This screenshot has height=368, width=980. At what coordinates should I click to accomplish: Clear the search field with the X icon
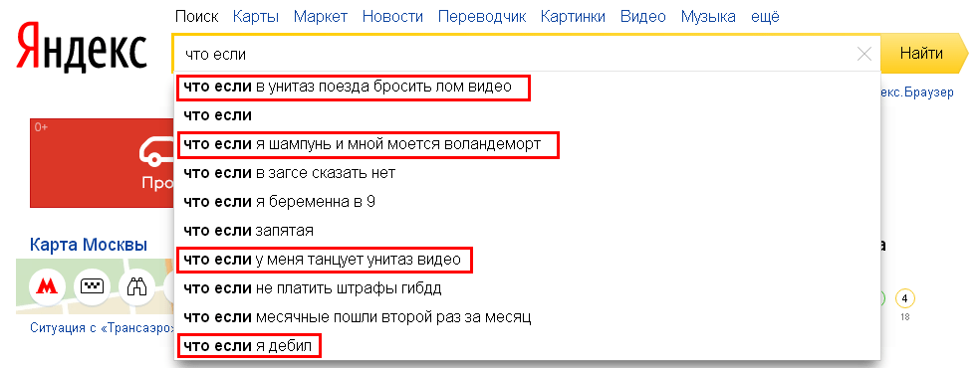[x=864, y=55]
